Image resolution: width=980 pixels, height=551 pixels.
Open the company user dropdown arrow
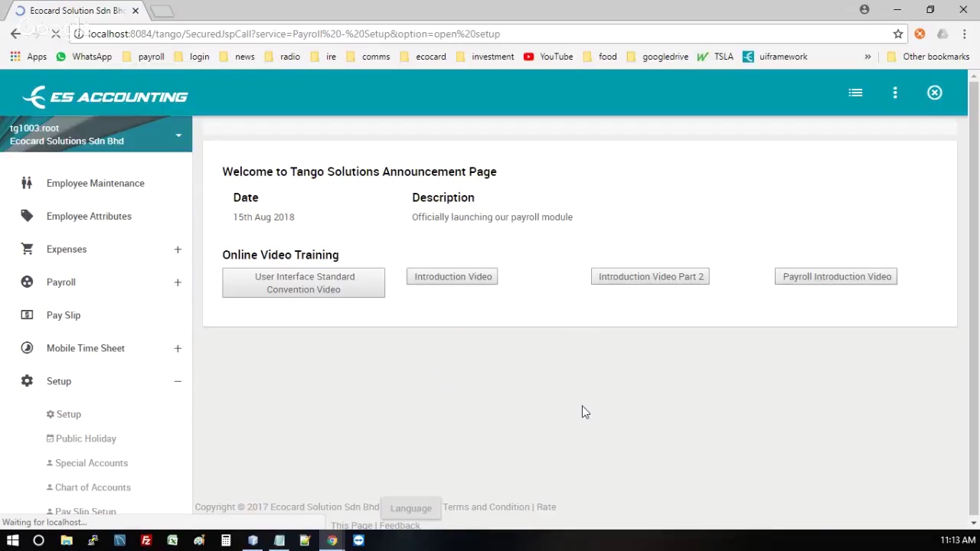[178, 135]
